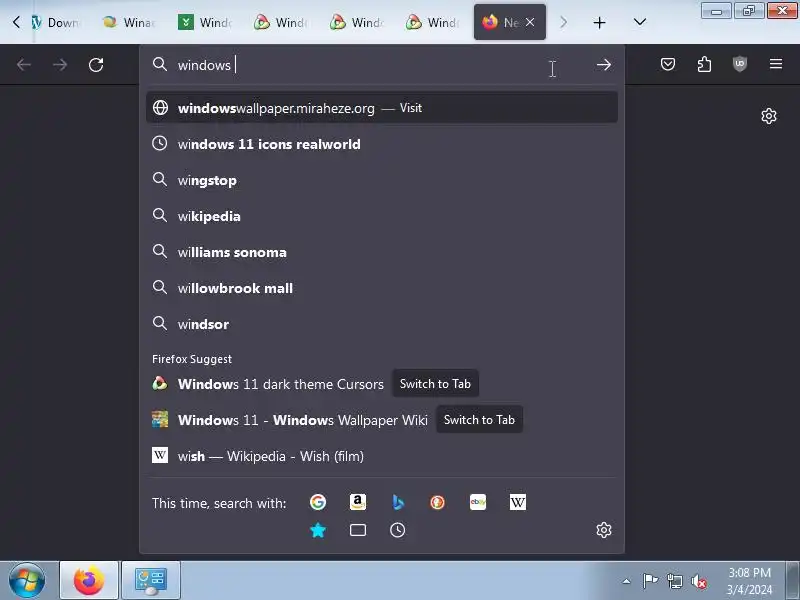
Task: Select the willowbrook mall suggestion
Action: coord(382,288)
